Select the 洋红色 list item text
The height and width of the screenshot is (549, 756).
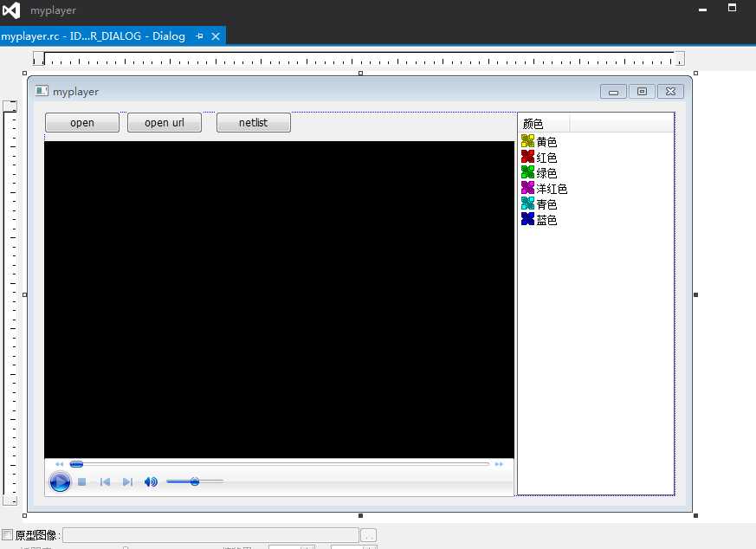[x=552, y=189]
